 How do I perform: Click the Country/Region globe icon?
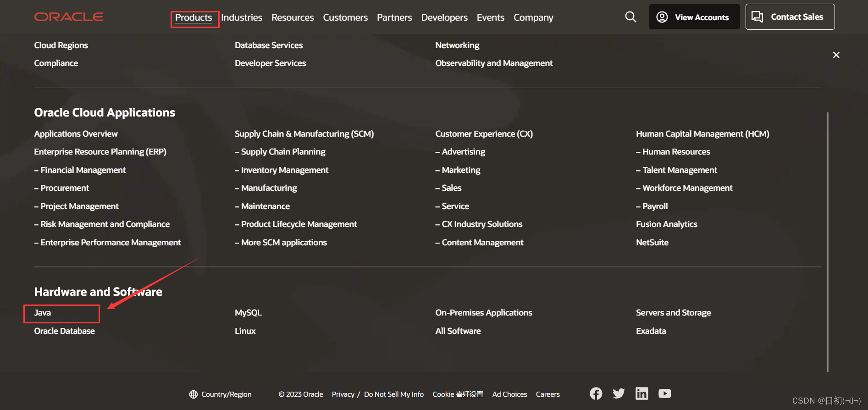[194, 394]
